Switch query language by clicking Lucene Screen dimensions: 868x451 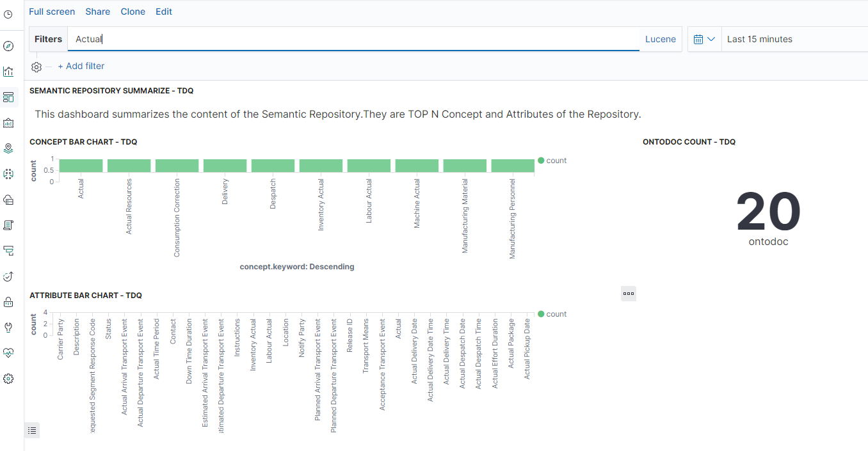(660, 39)
